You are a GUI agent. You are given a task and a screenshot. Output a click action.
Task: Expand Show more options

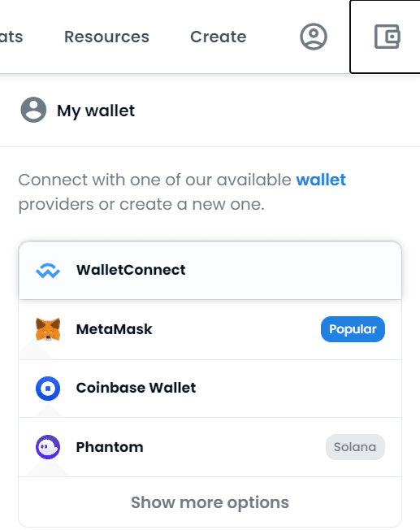pyautogui.click(x=210, y=502)
